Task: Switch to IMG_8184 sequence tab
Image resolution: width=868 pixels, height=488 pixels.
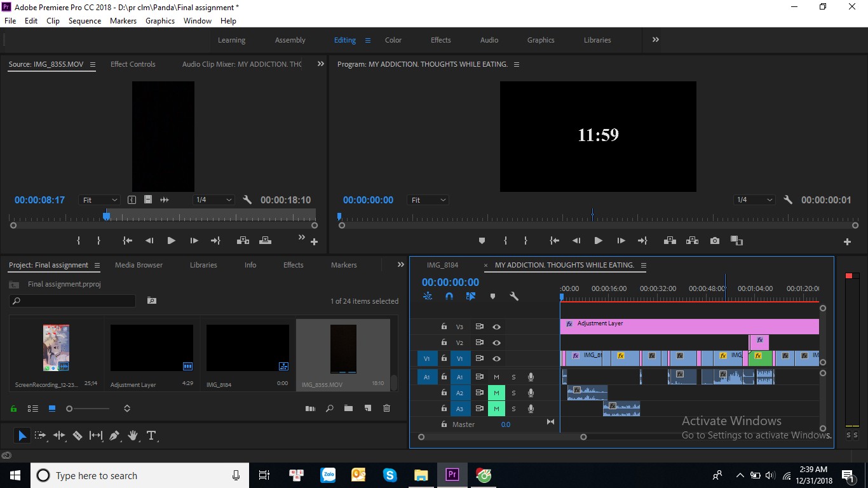Action: 442,265
